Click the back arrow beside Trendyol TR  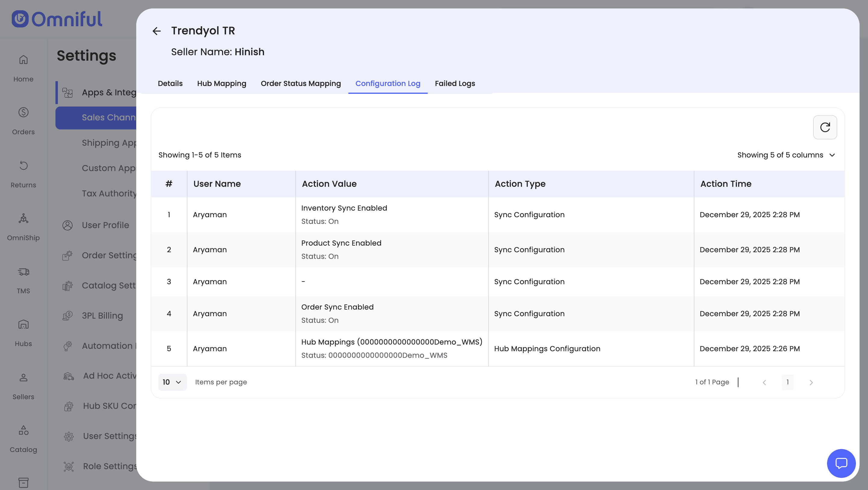(x=156, y=31)
